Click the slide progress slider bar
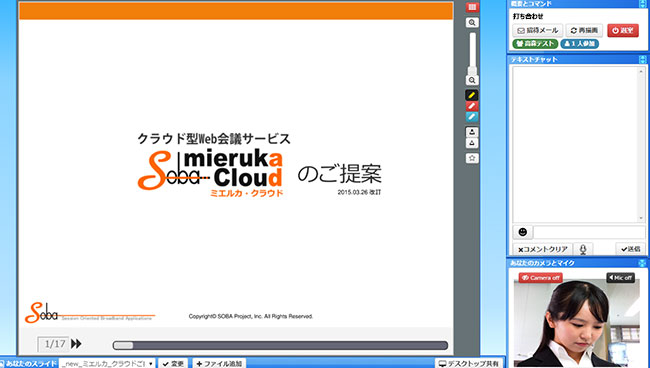Image resolution: width=650 pixels, height=368 pixels. [280, 345]
